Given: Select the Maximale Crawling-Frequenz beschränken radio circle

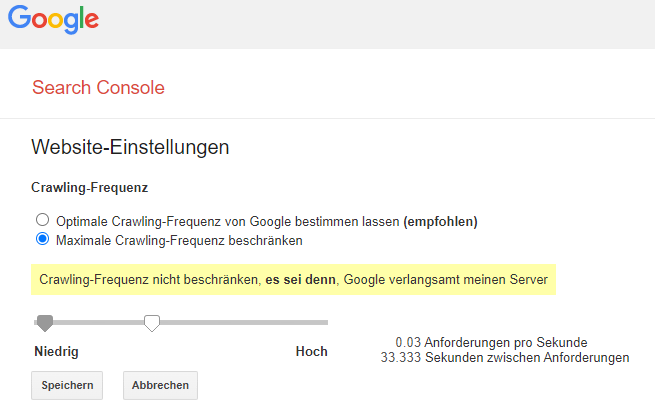Looking at the screenshot, I should [42, 240].
